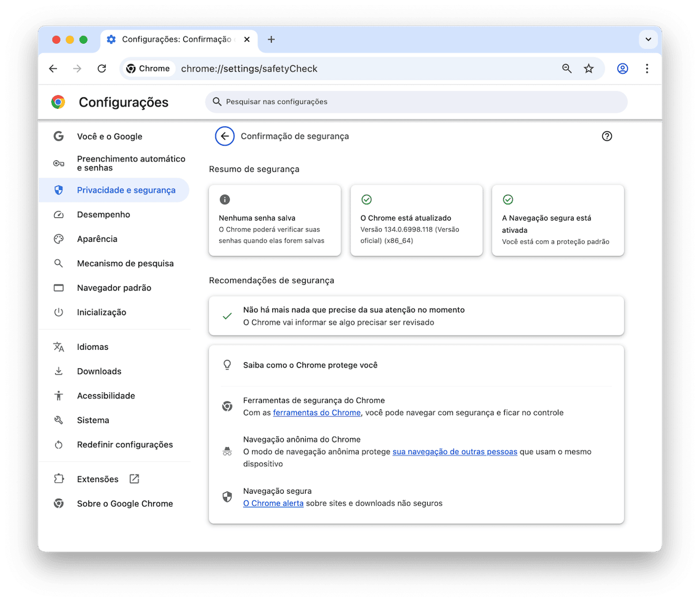Click the zoom magnifier icon in address bar
700x602 pixels.
(x=567, y=69)
